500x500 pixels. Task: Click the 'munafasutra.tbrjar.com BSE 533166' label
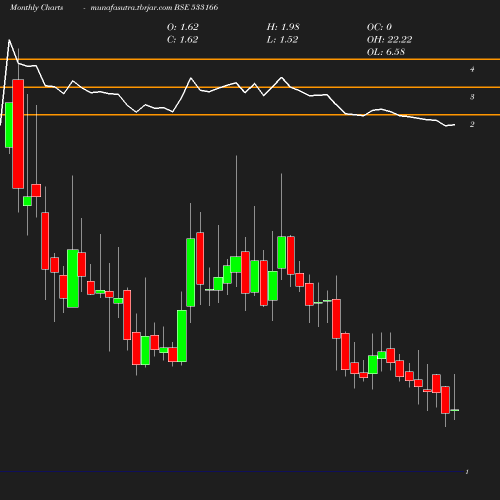click(x=154, y=8)
